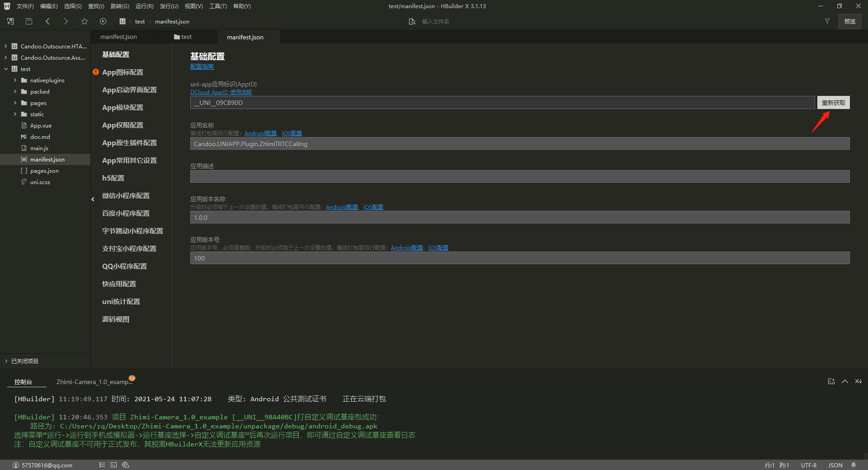Click the 应用版本名称 field showing 1.0.0

point(520,218)
